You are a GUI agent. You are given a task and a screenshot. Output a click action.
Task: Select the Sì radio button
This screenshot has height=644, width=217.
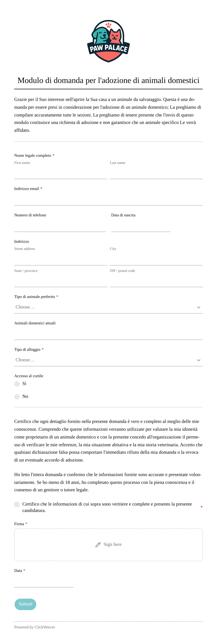[x=17, y=384]
